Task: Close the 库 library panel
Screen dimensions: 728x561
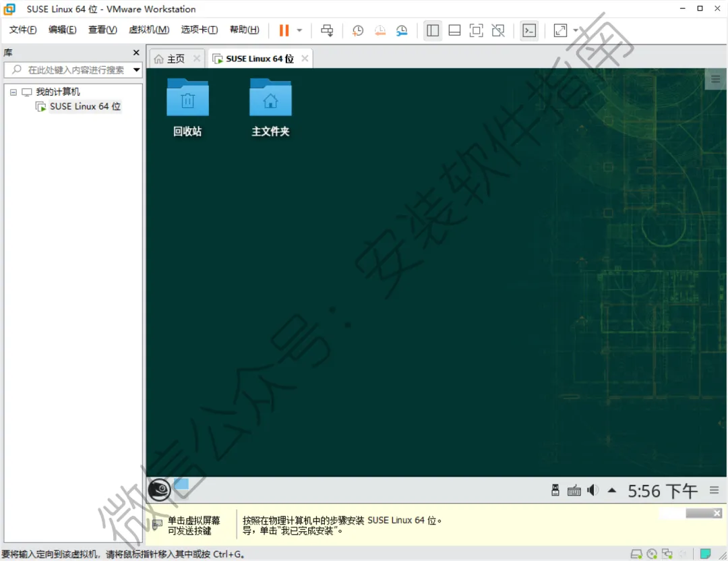Action: (136, 53)
